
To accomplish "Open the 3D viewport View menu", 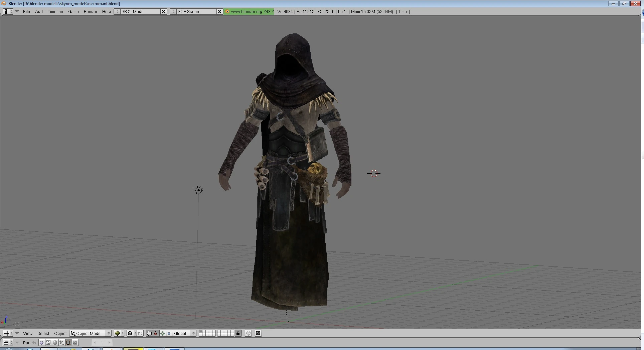I will [x=28, y=333].
